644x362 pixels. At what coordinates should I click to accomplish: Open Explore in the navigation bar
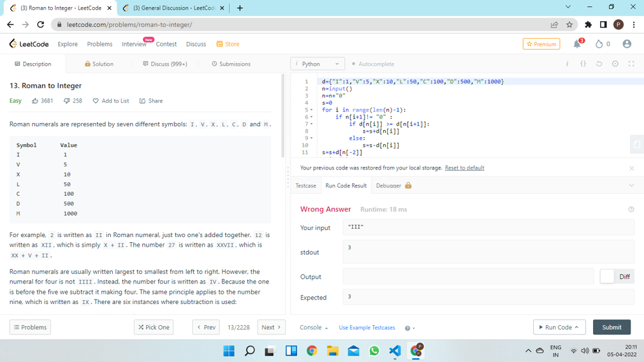point(68,44)
